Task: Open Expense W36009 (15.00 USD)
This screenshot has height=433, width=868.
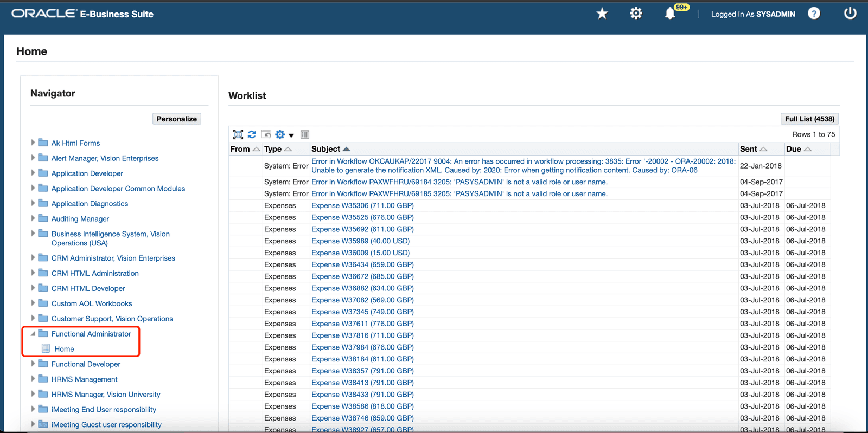Action: [360, 253]
